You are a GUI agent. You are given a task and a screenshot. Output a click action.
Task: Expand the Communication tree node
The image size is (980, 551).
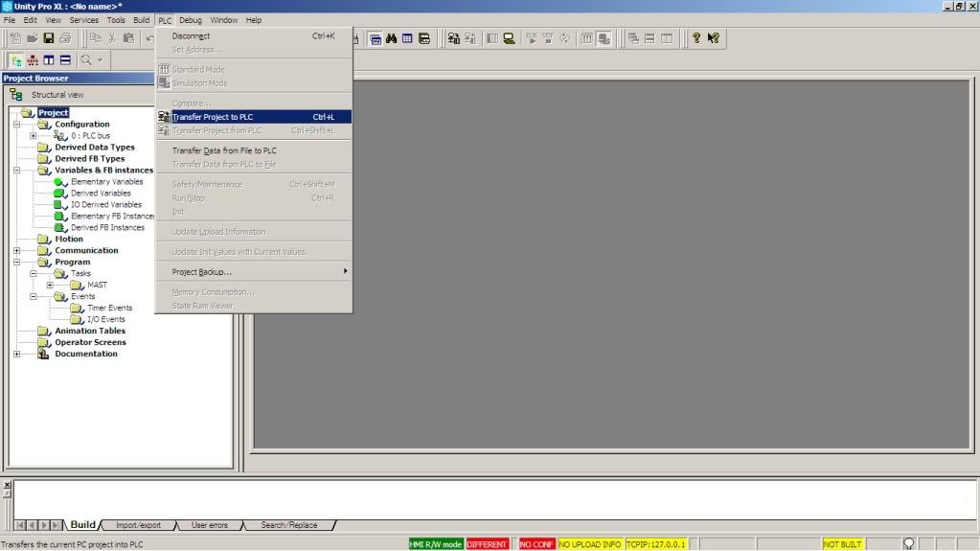click(17, 250)
